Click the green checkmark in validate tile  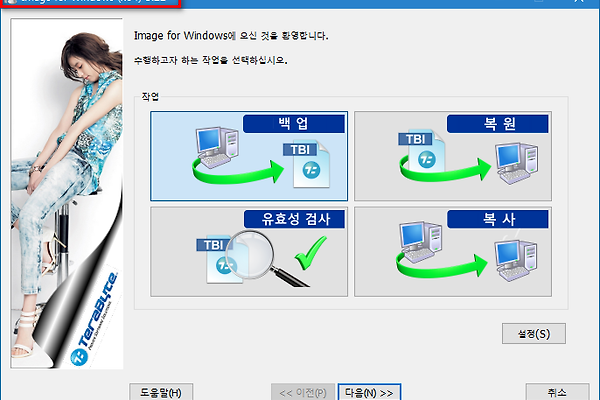pos(311,253)
